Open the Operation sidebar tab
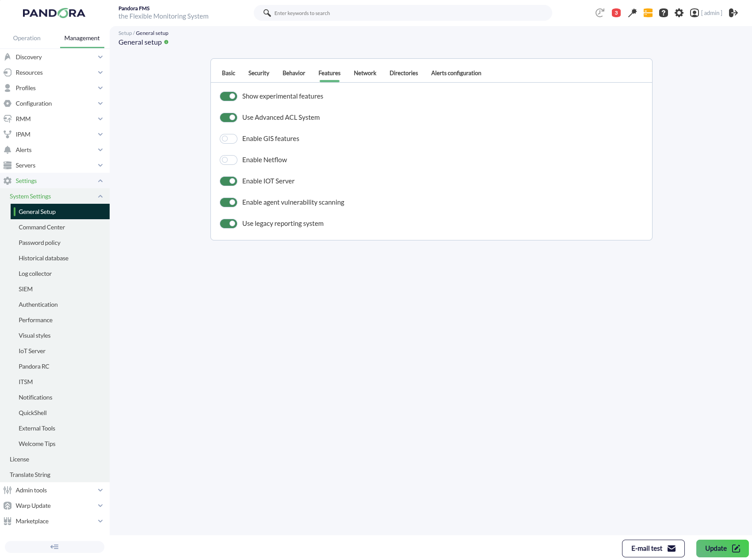The height and width of the screenshot is (560, 752). coord(27,38)
